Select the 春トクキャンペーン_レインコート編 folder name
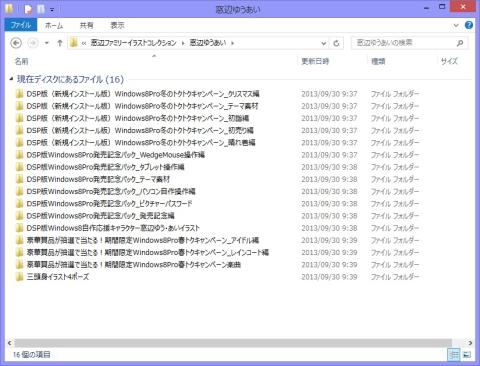 pos(147,252)
